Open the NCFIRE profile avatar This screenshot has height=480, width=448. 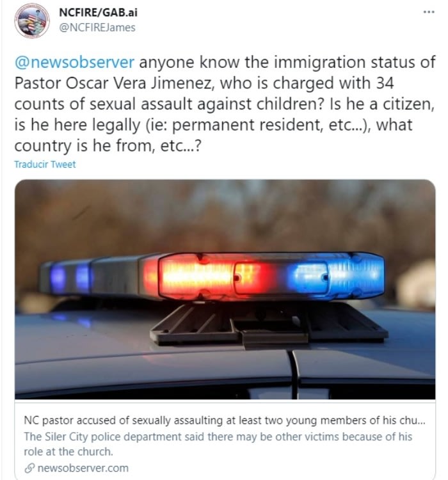[x=31, y=20]
